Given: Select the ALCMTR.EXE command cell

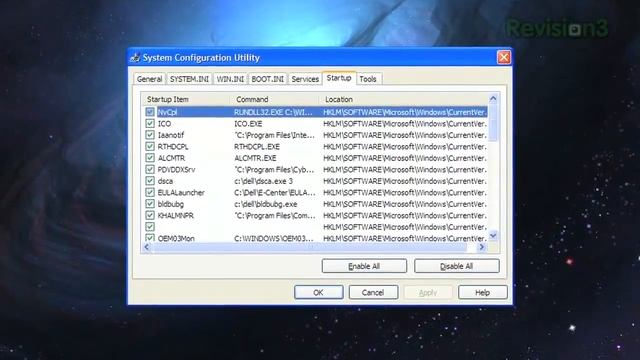Looking at the screenshot, I should pos(255,158).
